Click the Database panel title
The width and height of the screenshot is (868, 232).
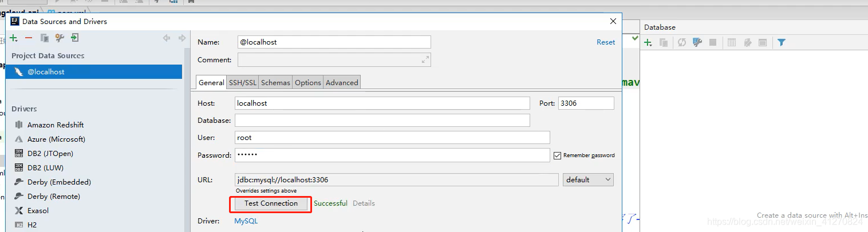click(x=660, y=27)
